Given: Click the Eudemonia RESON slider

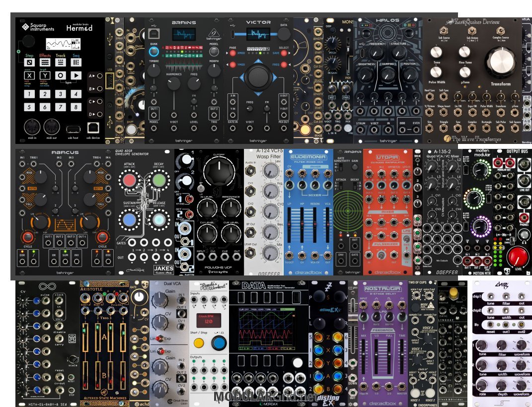Looking at the screenshot, I should [315, 225].
